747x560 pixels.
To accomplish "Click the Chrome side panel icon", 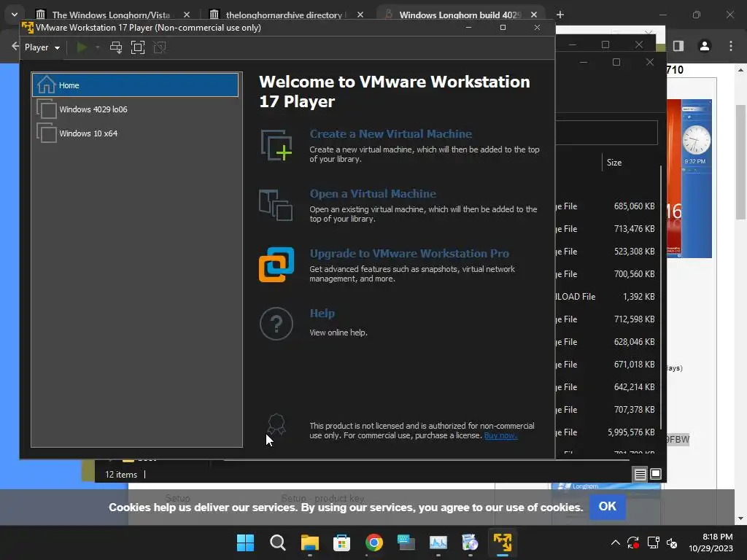I will (x=678, y=46).
